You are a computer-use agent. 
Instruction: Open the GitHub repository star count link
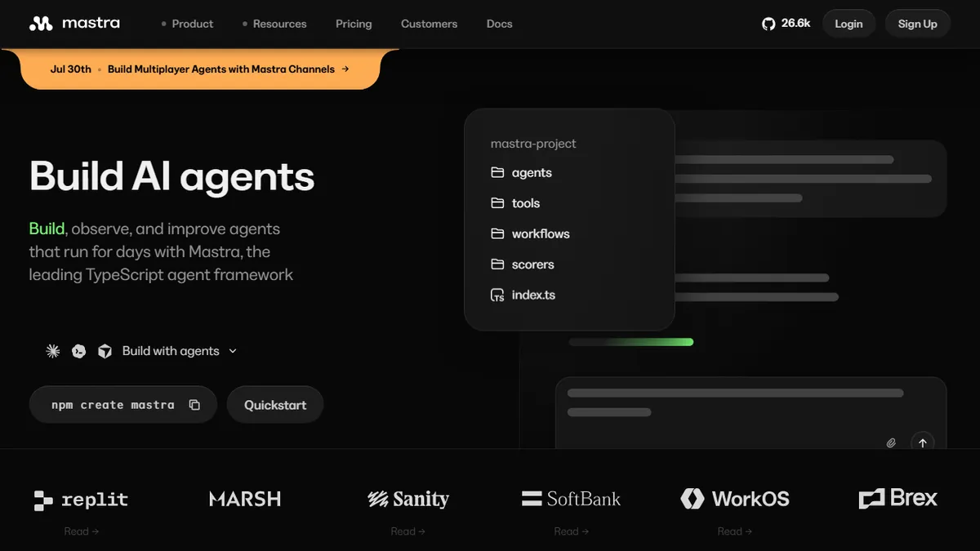pyautogui.click(x=786, y=24)
